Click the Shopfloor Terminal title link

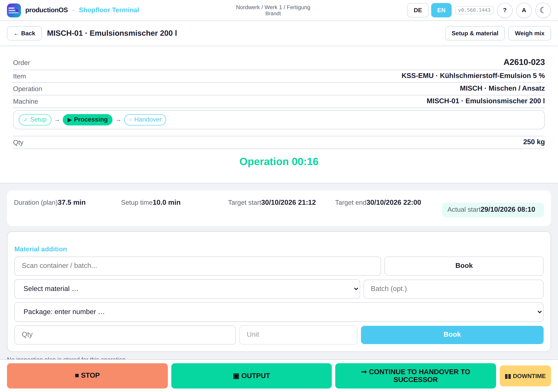pos(109,10)
